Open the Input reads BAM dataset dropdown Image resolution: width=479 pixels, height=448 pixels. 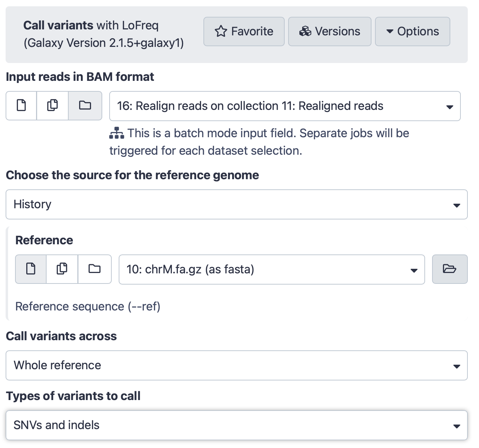coord(285,106)
